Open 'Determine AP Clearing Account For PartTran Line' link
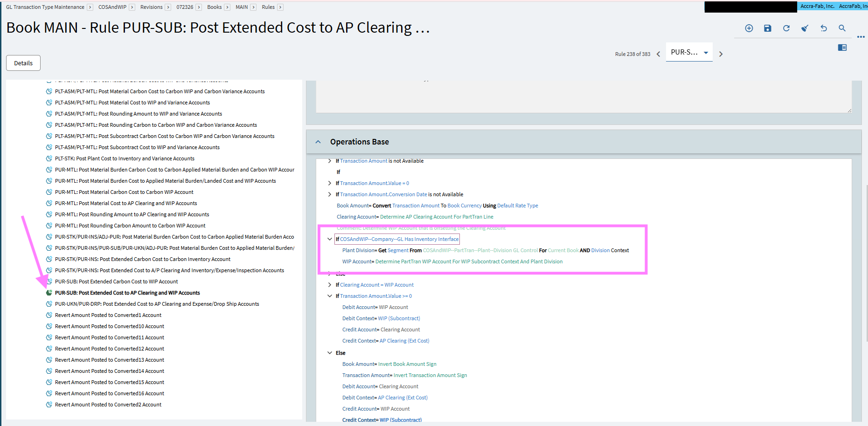The height and width of the screenshot is (426, 868). (x=437, y=217)
